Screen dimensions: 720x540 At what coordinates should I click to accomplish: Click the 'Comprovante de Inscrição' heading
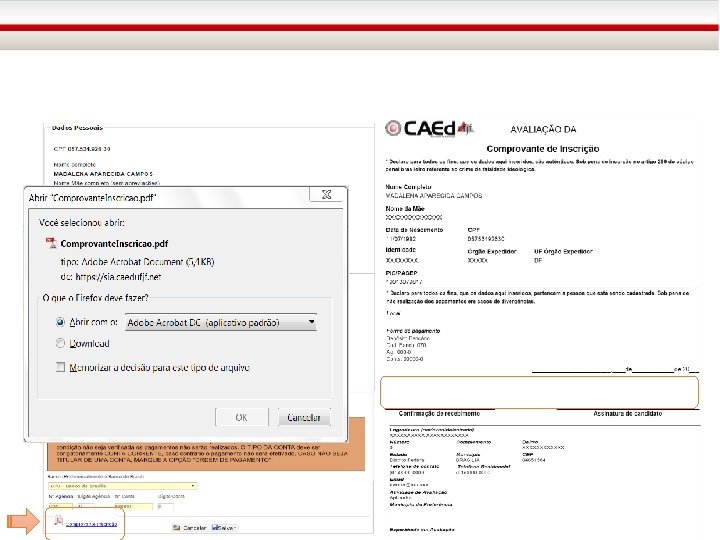tap(543, 149)
